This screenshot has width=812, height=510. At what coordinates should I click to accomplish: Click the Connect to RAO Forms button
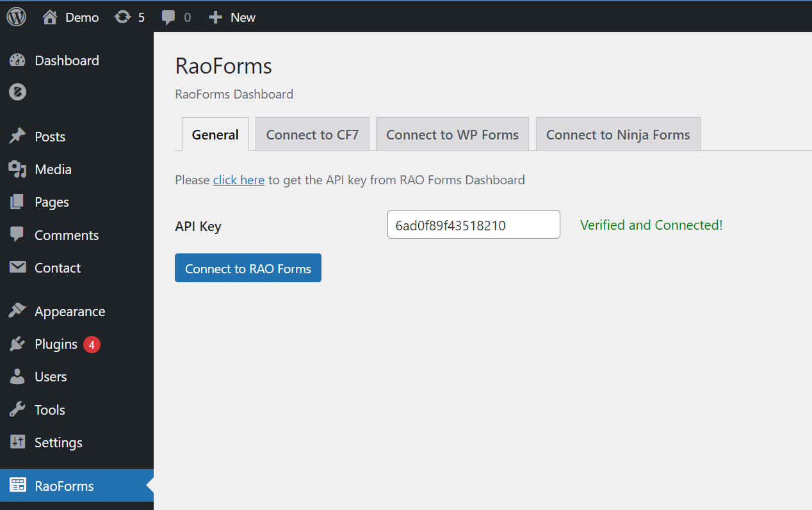[248, 268]
